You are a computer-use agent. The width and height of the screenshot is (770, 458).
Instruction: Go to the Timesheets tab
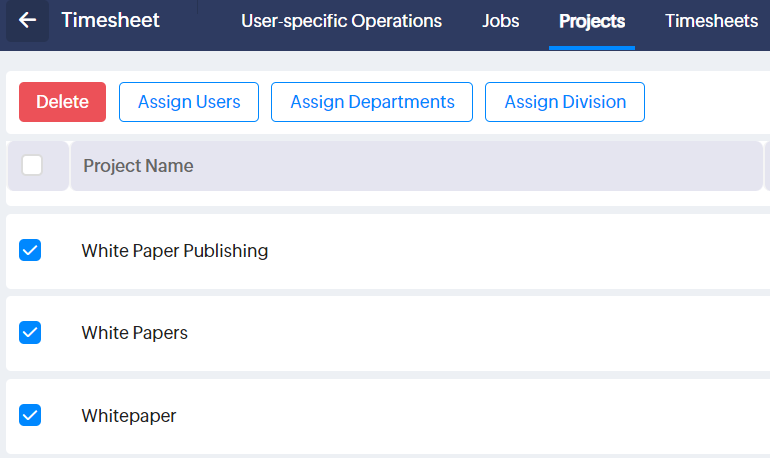711,21
